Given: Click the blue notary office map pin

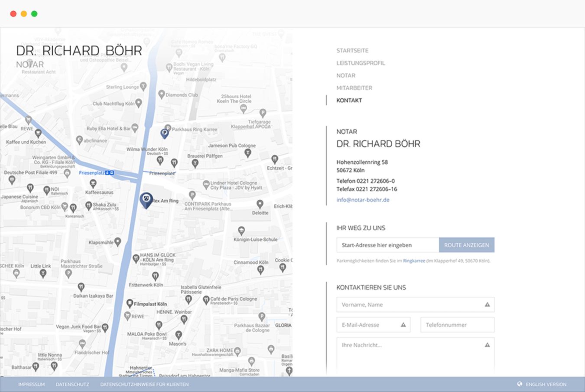Looking at the screenshot, I should (146, 200).
